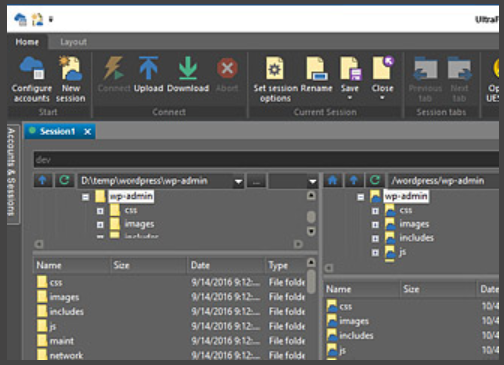Click the Download arrow icon
The width and height of the screenshot is (504, 365).
tap(188, 68)
